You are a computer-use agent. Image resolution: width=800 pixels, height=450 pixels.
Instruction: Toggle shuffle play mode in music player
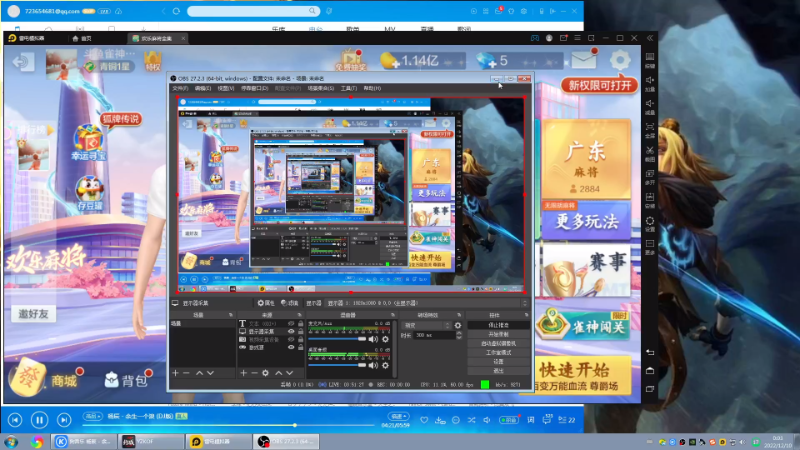coord(471,420)
